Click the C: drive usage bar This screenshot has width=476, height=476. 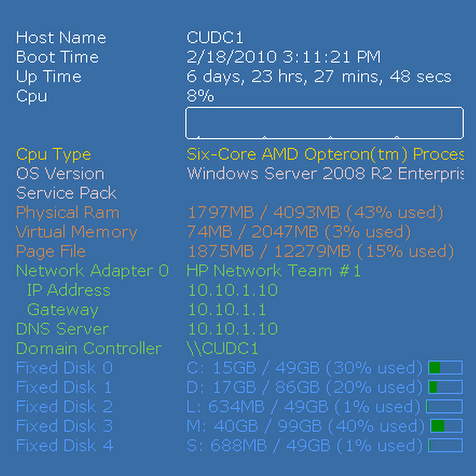click(446, 368)
